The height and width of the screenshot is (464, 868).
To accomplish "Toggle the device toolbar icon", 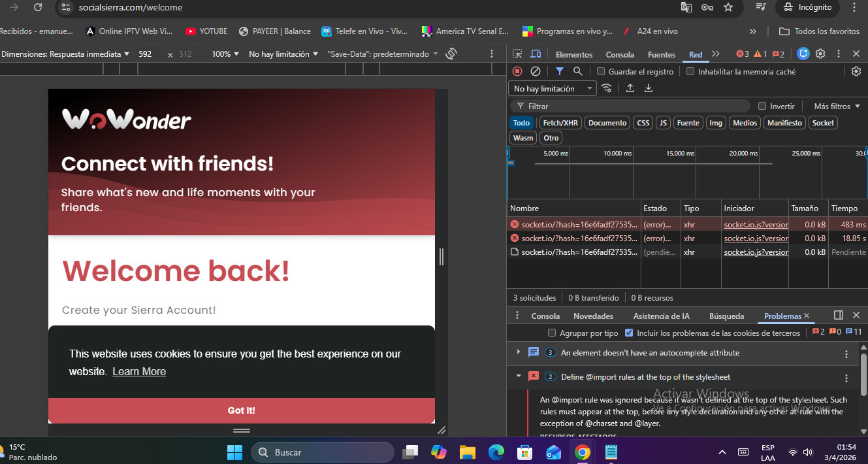I will pos(536,54).
